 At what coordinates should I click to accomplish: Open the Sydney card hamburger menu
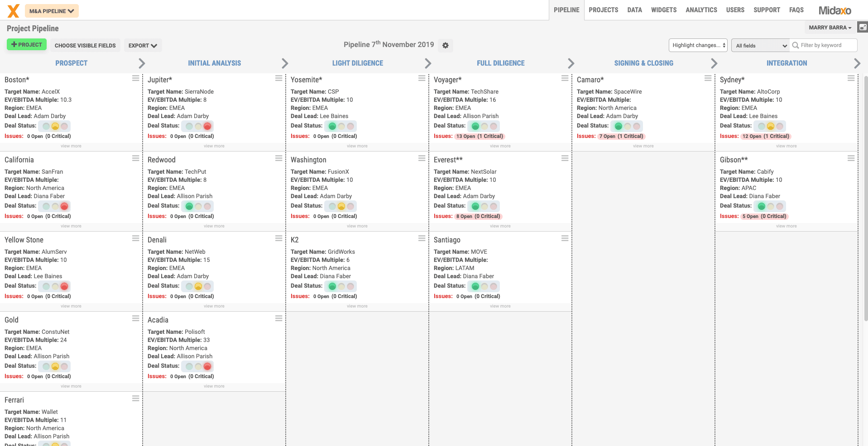[851, 78]
